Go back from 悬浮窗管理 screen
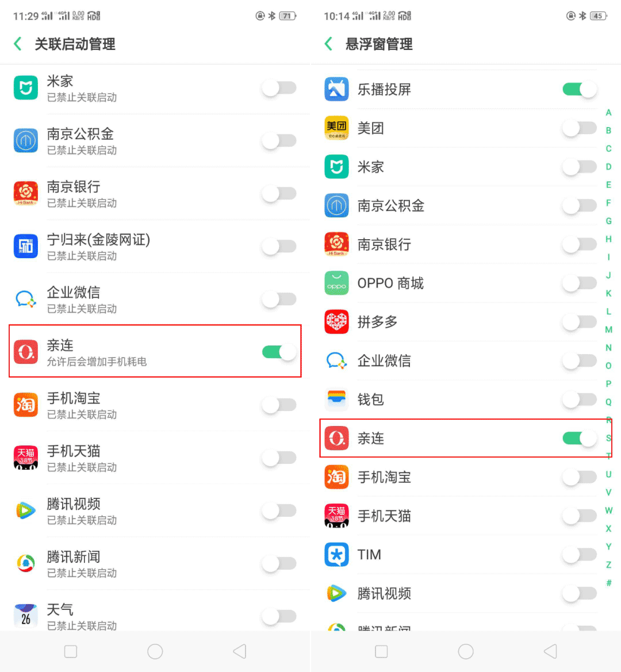This screenshot has height=672, width=621. point(328,44)
